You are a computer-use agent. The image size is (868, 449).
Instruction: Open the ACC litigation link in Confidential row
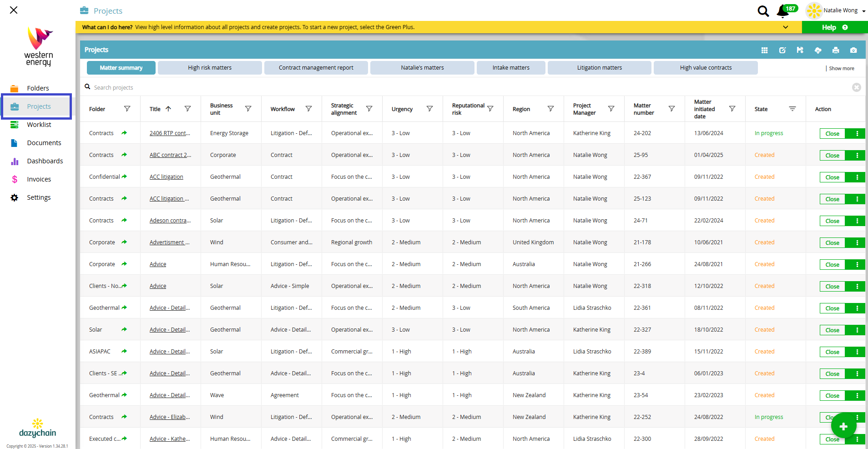click(167, 177)
